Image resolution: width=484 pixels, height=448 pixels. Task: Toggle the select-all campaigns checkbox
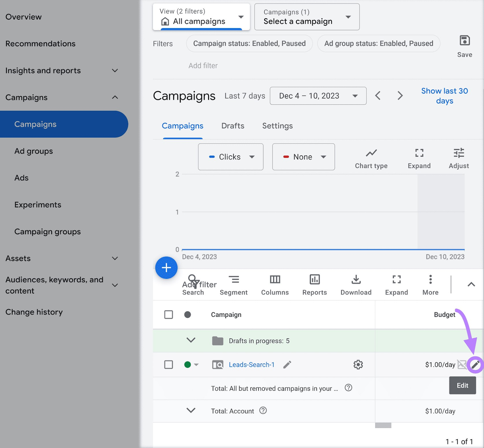point(168,315)
